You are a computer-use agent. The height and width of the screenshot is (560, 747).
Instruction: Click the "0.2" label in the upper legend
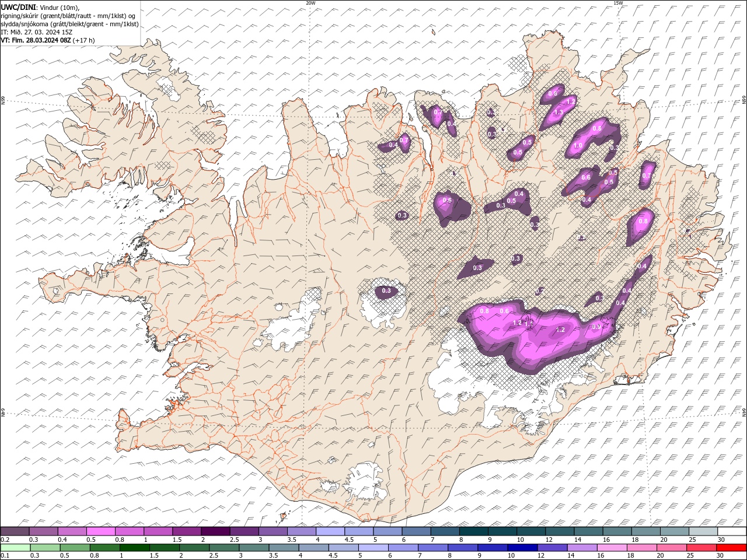pos(5,540)
